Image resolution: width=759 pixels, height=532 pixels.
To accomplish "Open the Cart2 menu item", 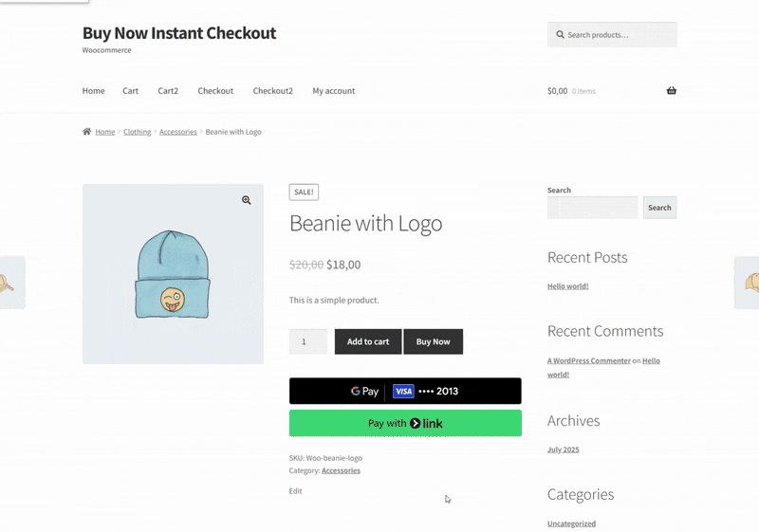I will 168,91.
